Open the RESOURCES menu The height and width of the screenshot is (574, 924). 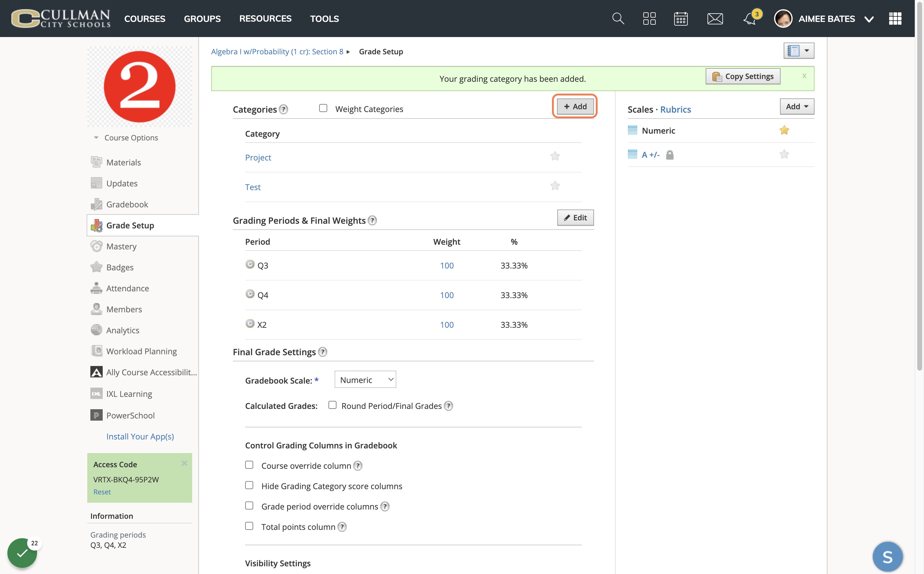(265, 19)
